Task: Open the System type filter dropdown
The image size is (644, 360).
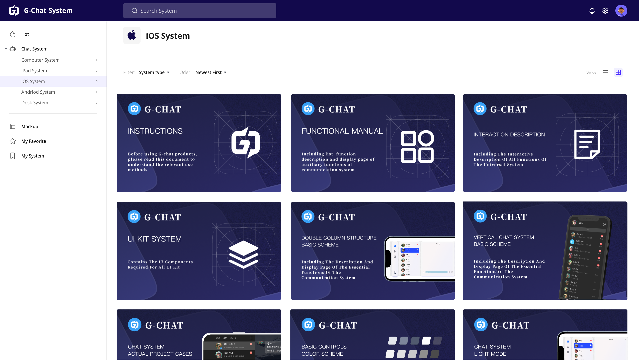Action: (x=154, y=72)
